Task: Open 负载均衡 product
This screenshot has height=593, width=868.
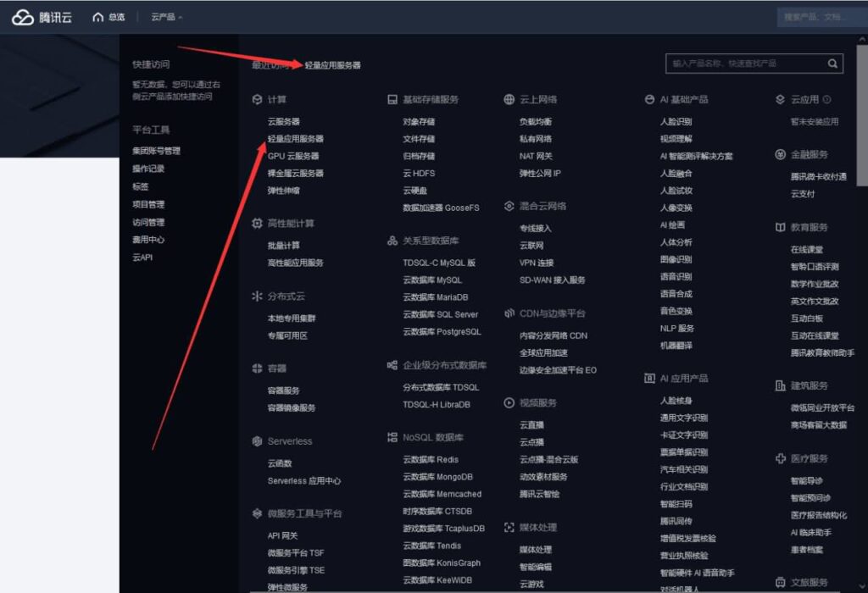Action: [x=536, y=122]
